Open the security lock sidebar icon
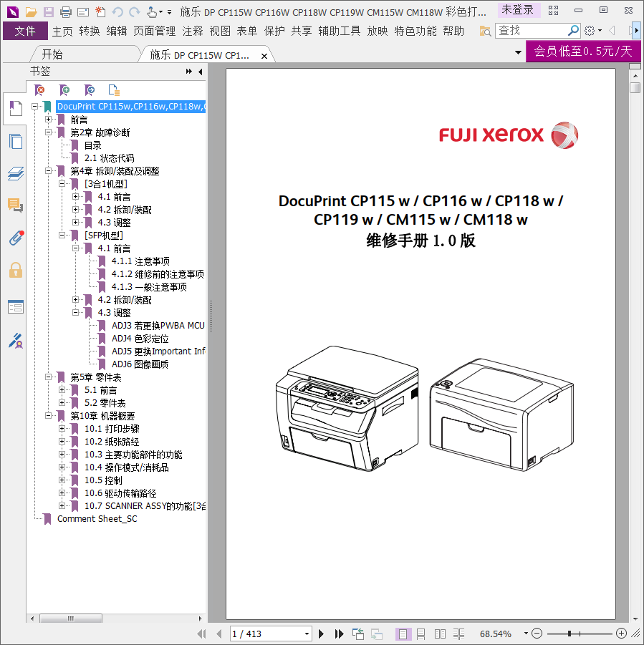The height and width of the screenshot is (645, 644). point(16,271)
